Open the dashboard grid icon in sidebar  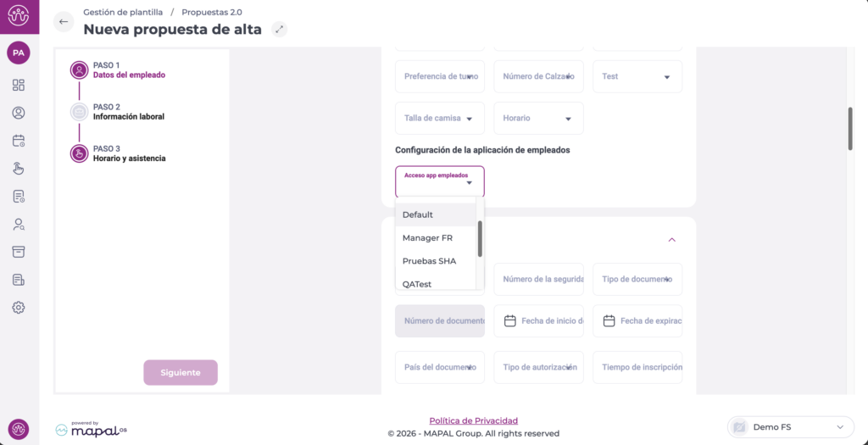pyautogui.click(x=19, y=85)
